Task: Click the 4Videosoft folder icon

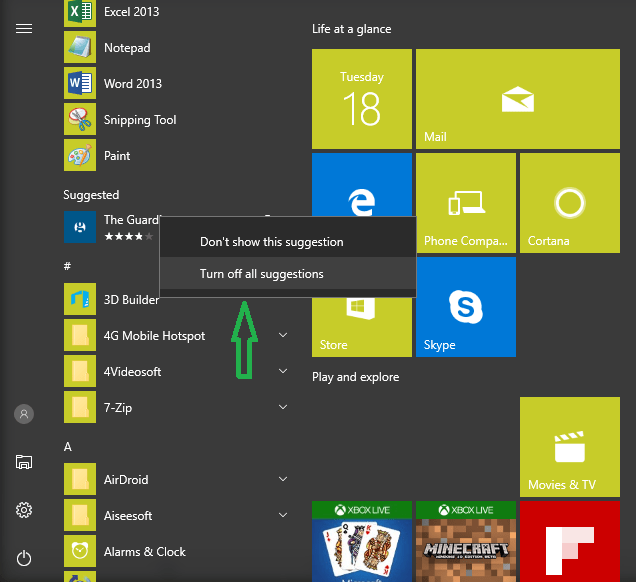Action: point(80,371)
